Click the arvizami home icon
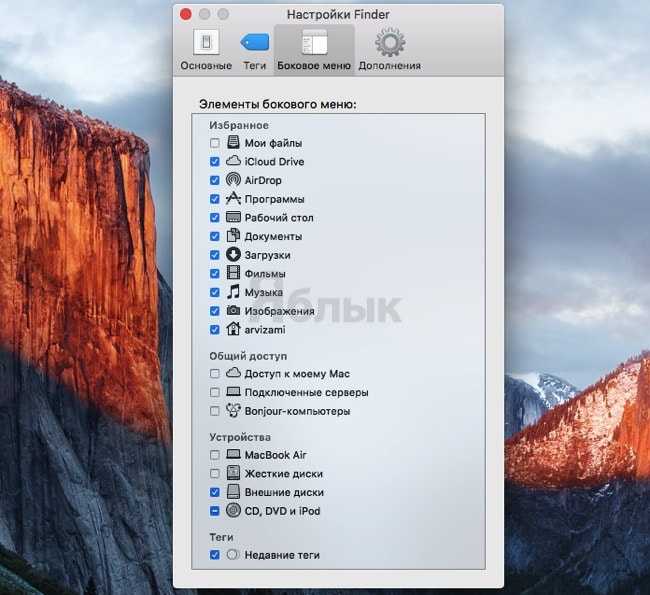 [233, 329]
